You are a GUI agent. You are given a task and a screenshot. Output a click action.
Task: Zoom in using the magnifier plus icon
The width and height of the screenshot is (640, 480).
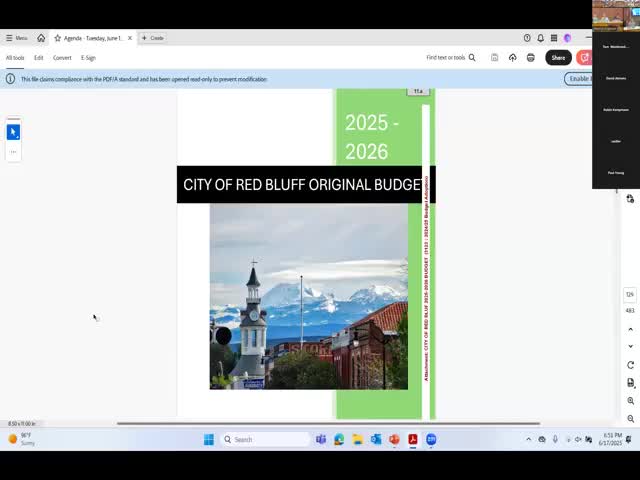pyautogui.click(x=630, y=401)
